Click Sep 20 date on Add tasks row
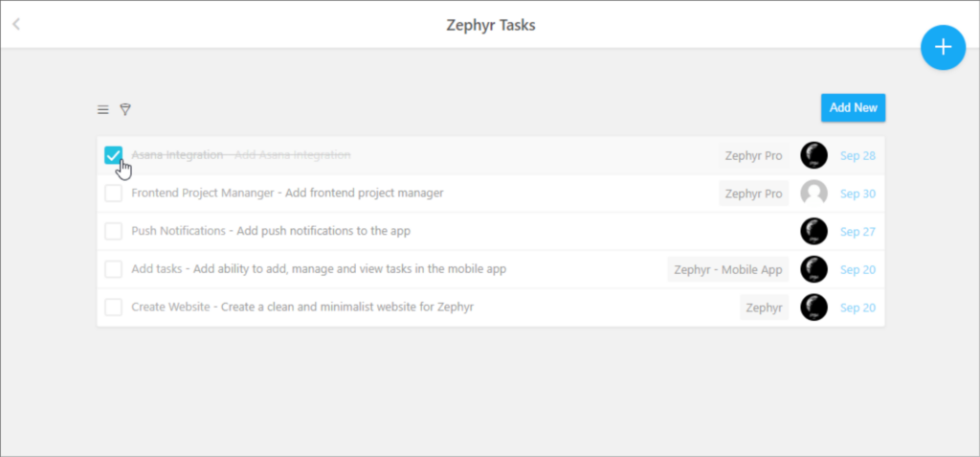980x457 pixels. (857, 270)
